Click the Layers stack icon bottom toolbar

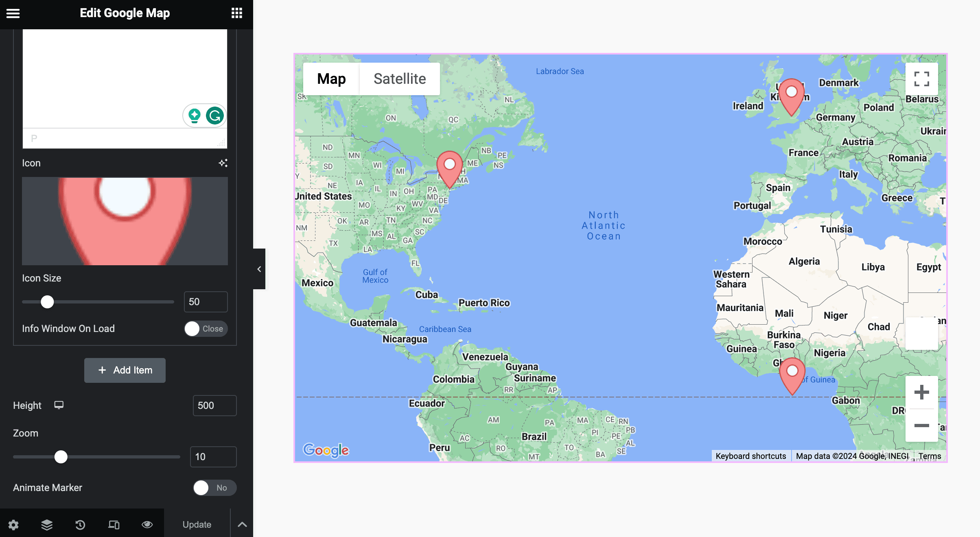pyautogui.click(x=47, y=524)
